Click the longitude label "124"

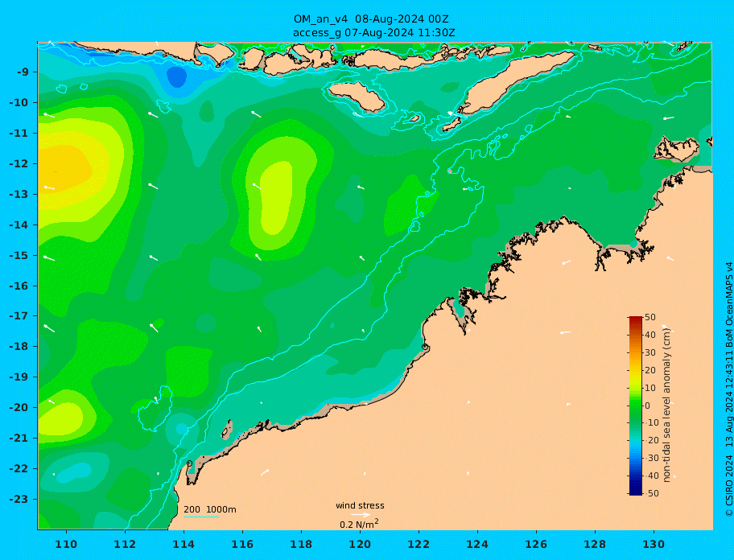477,545
